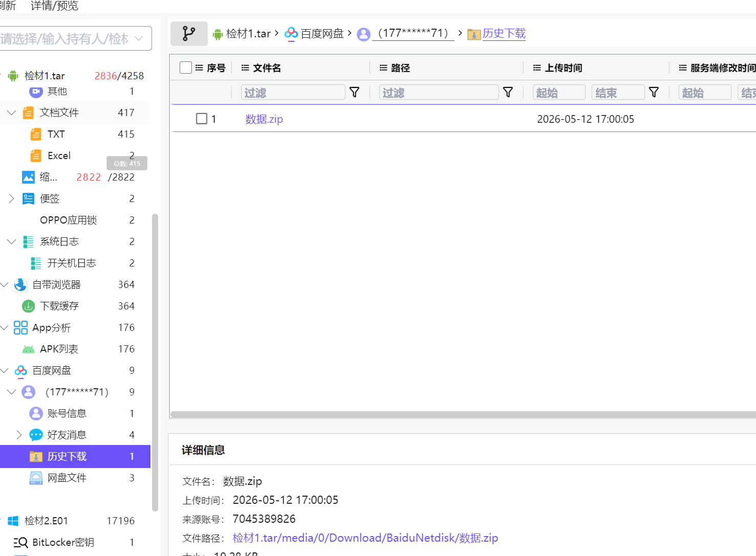Click the 上传时间 结束 date field
Image resolution: width=756 pixels, height=556 pixels.
pyautogui.click(x=618, y=92)
